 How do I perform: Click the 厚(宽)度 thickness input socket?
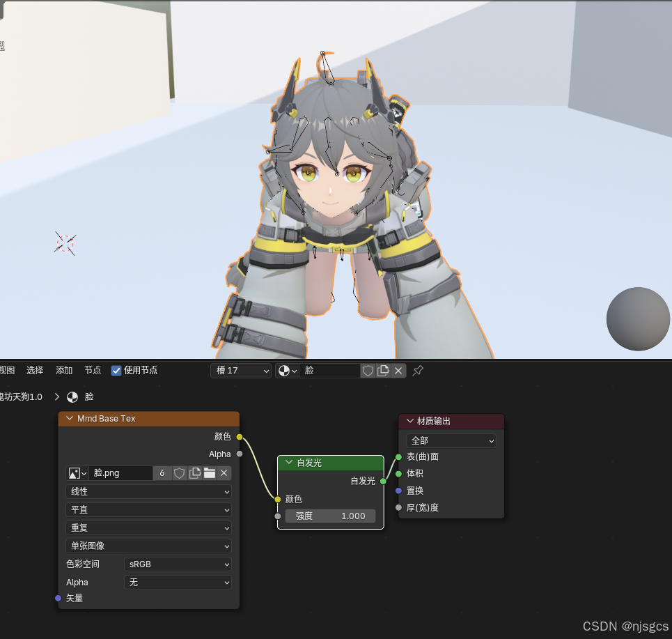click(398, 508)
